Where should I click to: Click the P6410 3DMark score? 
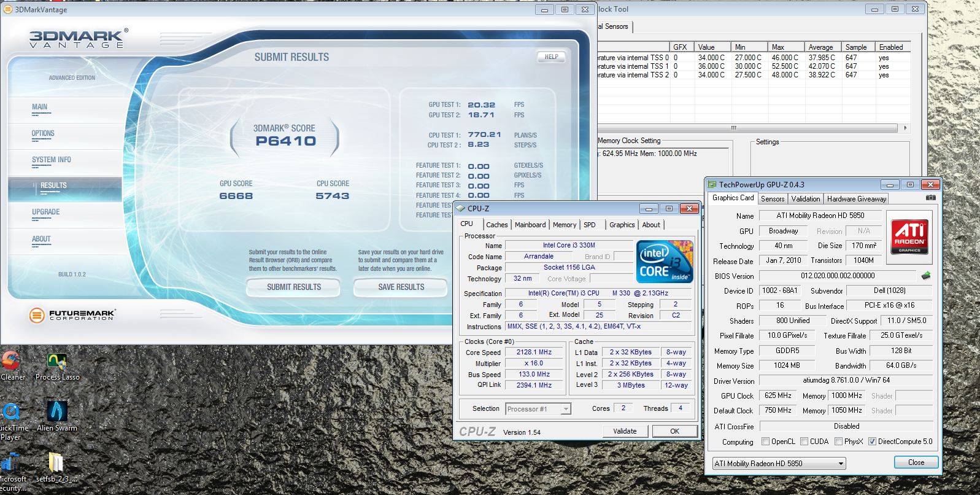click(285, 141)
